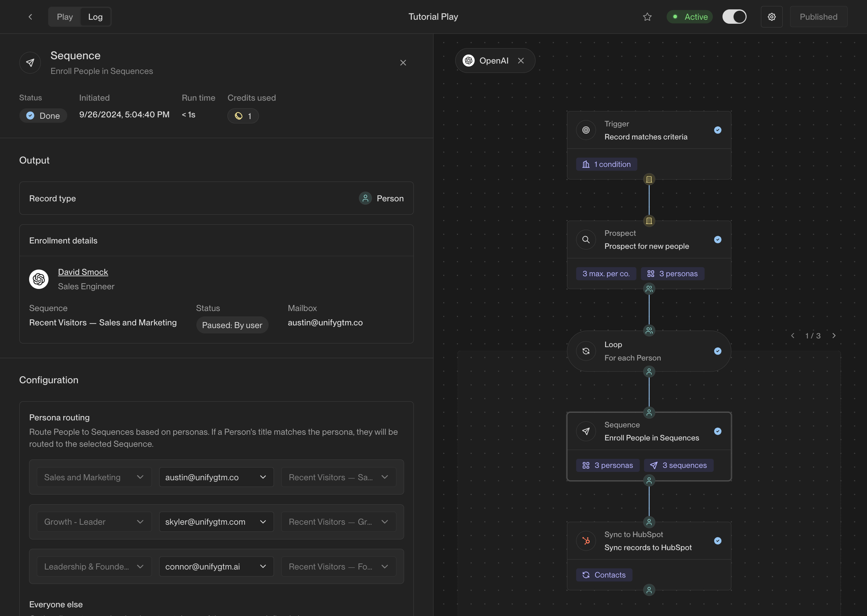
Task: Click the Sequence paper plane icon in canvas
Action: coord(586,431)
